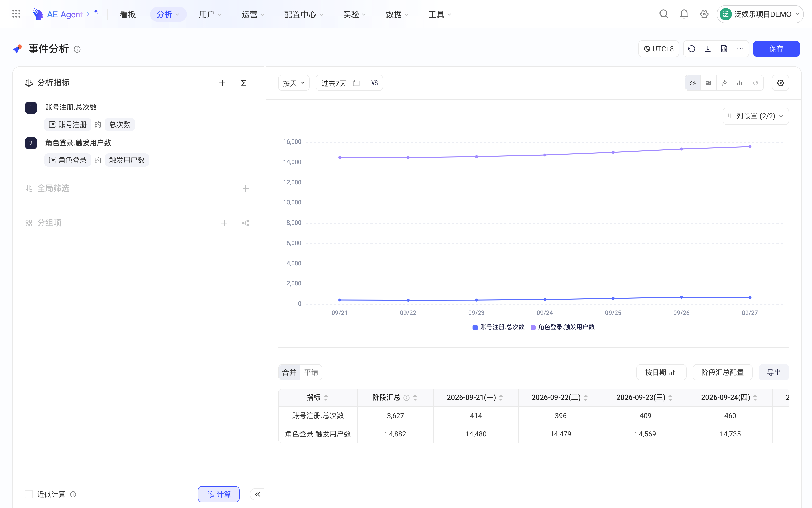Toggle the 账号注册.总次数 legend series
Image resolution: width=812 pixels, height=508 pixels.
tap(498, 327)
